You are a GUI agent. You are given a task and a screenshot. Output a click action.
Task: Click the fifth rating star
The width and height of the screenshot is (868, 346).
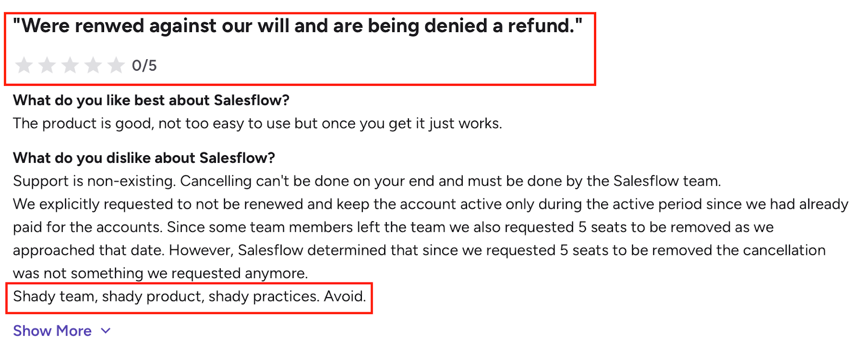click(116, 65)
